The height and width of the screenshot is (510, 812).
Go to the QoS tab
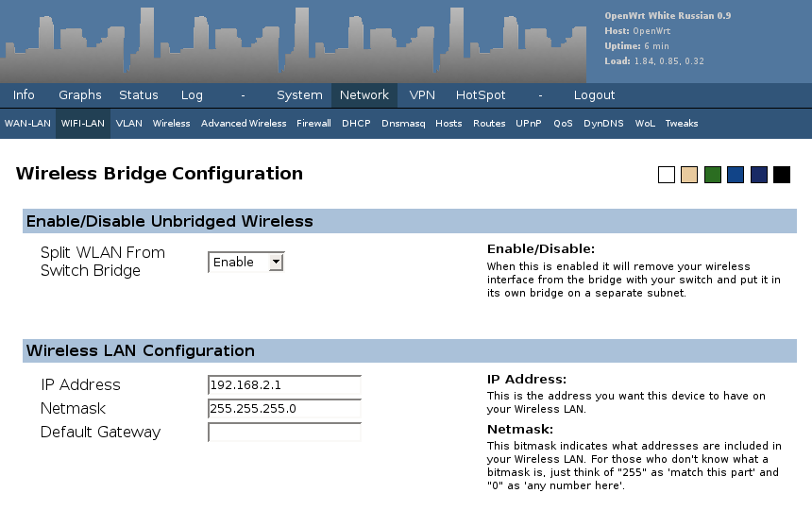pyautogui.click(x=563, y=124)
